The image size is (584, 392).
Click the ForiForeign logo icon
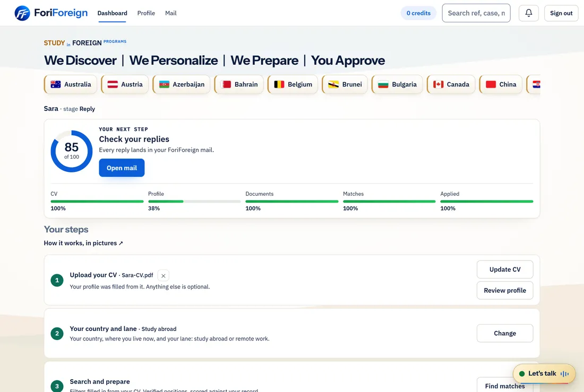tap(22, 13)
